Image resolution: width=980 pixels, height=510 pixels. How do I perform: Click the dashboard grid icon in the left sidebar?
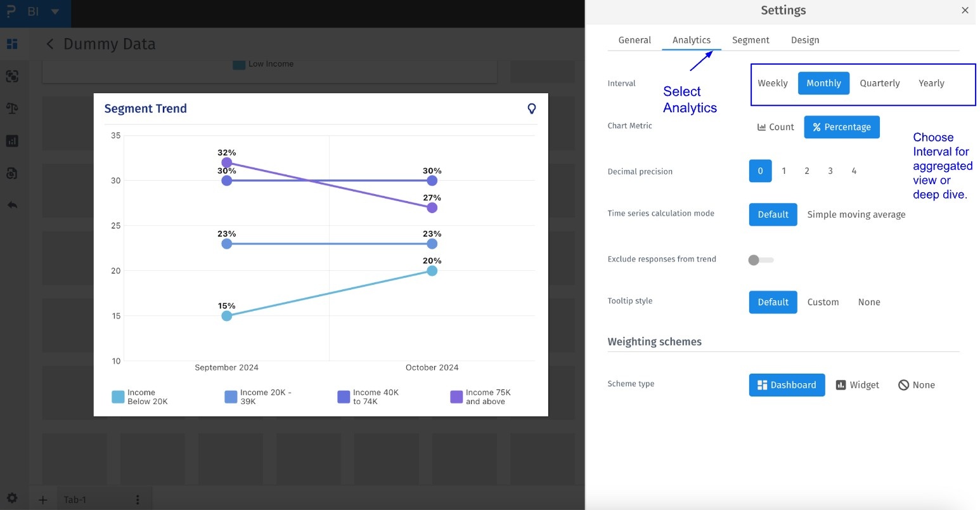tap(12, 44)
